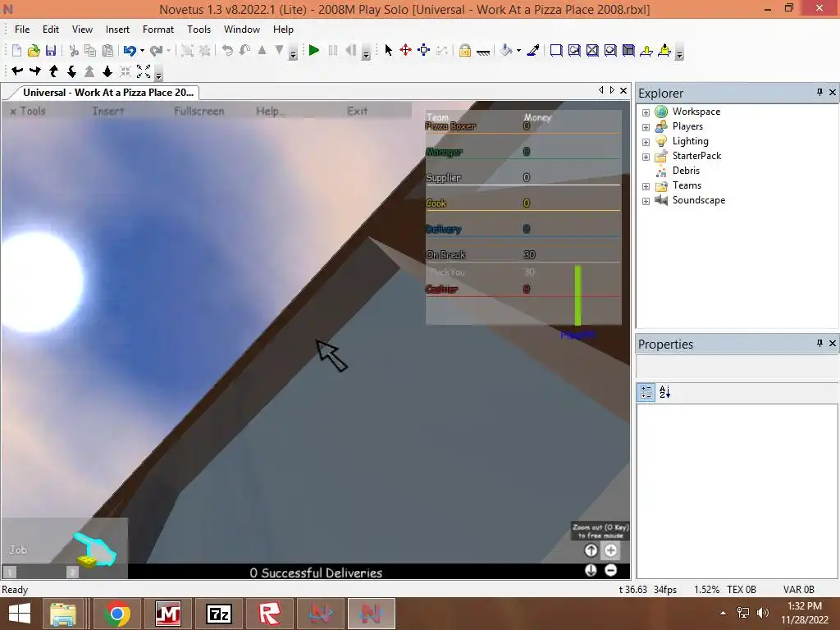The width and height of the screenshot is (840, 630).
Task: Click the Lock tool padlock icon
Action: (x=465, y=50)
